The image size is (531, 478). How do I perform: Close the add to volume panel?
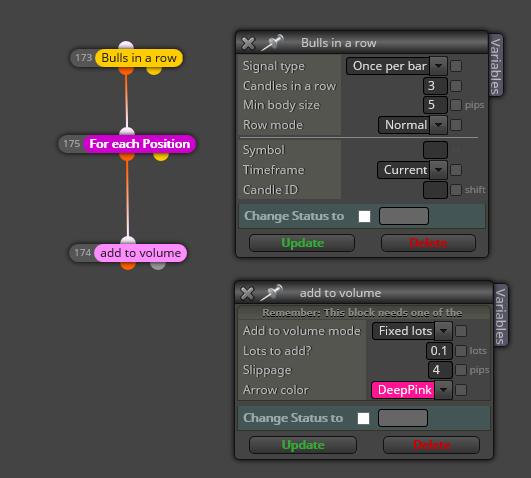tap(247, 293)
